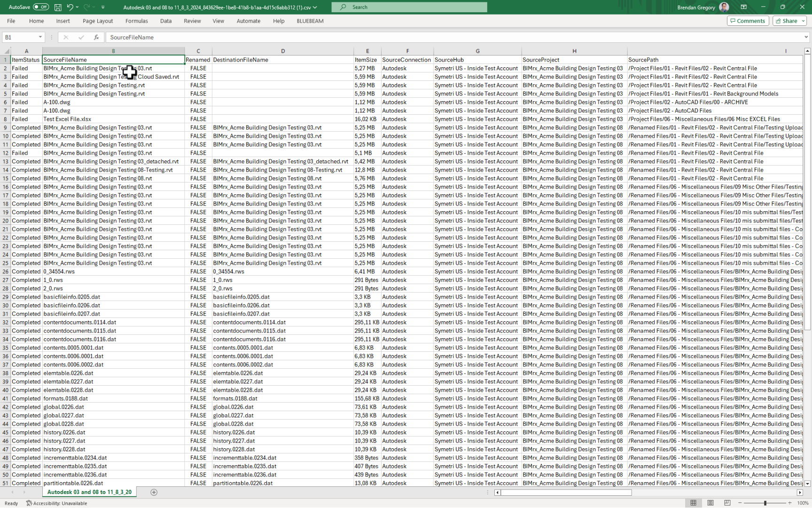This screenshot has height=508, width=812.
Task: Click the Cancel formula icon
Action: click(66, 37)
